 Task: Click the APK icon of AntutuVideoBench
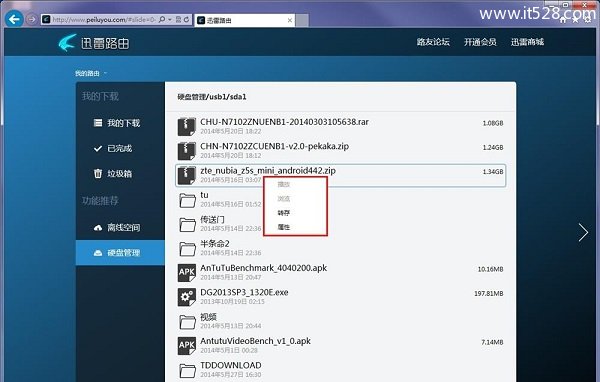[187, 346]
